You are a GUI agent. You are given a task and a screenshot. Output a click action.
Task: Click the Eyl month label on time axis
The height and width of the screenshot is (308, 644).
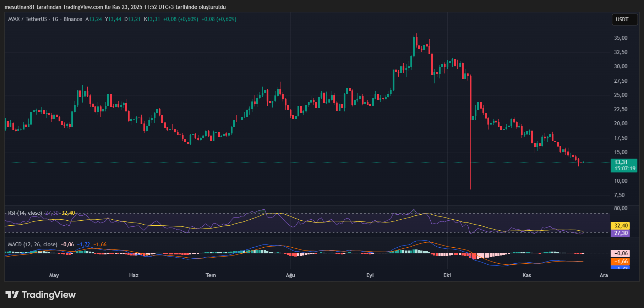click(x=370, y=275)
